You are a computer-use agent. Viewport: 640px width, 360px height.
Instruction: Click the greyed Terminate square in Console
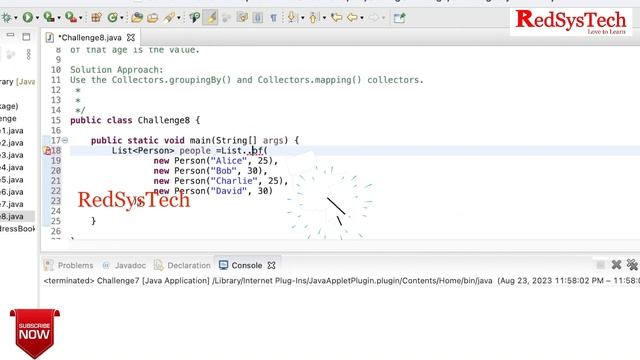click(600, 265)
